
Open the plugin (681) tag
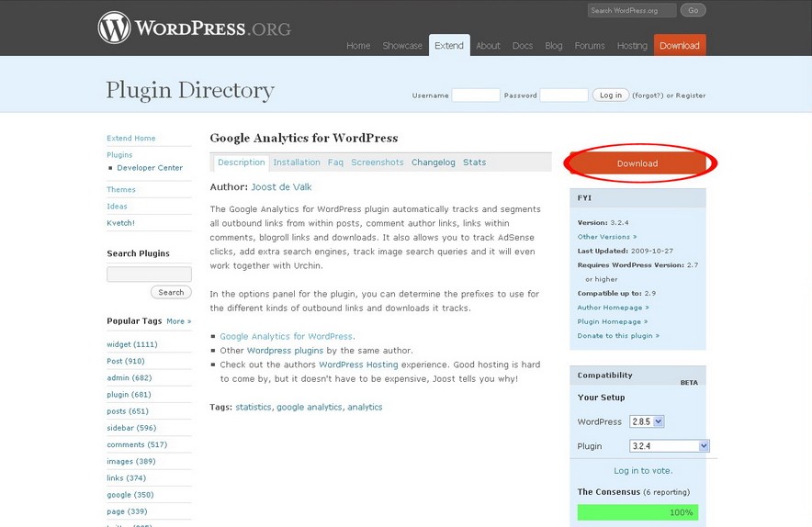tap(129, 395)
